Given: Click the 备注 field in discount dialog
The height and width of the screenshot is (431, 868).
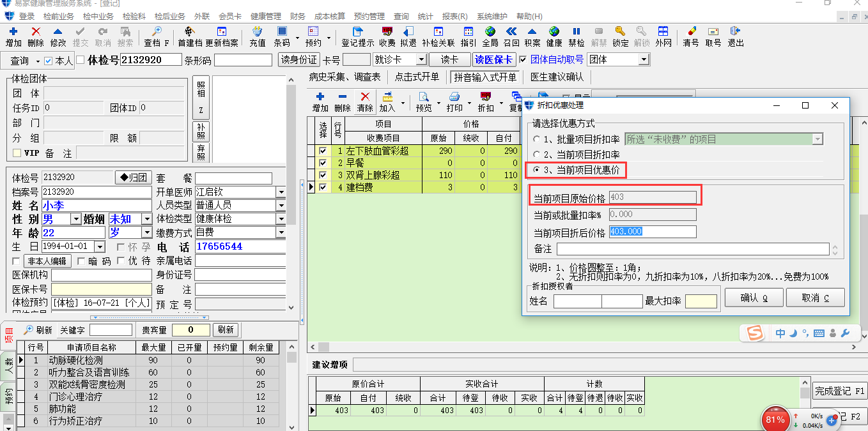Looking at the screenshot, I should point(692,248).
